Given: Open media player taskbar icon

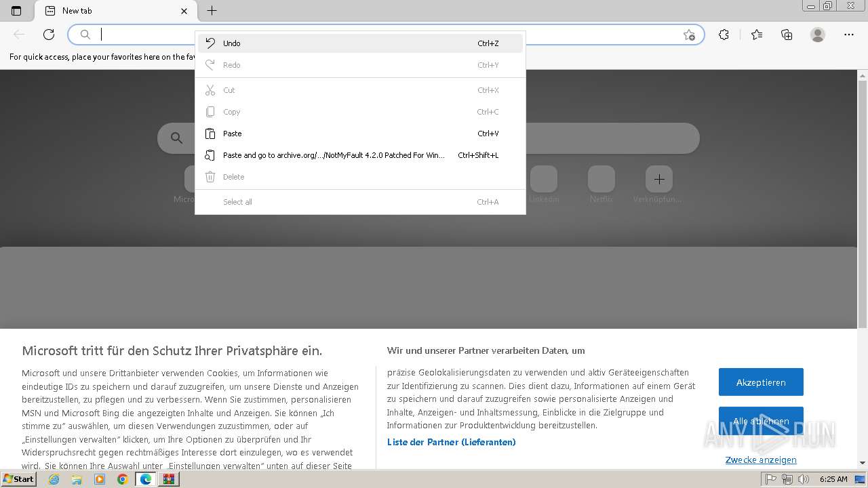Looking at the screenshot, I should coord(100,479).
